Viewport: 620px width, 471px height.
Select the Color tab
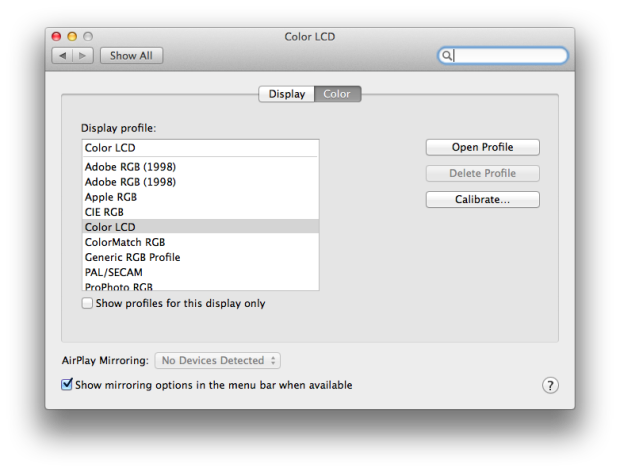[x=337, y=94]
